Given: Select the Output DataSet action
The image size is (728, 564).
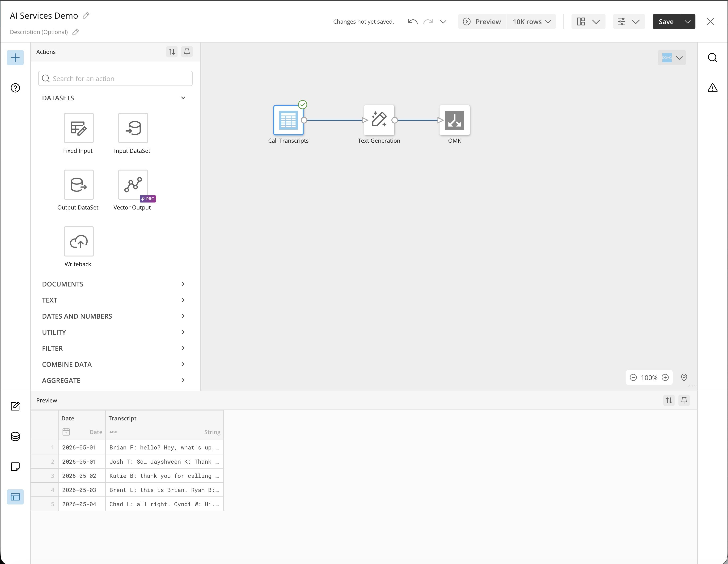Looking at the screenshot, I should (x=79, y=185).
